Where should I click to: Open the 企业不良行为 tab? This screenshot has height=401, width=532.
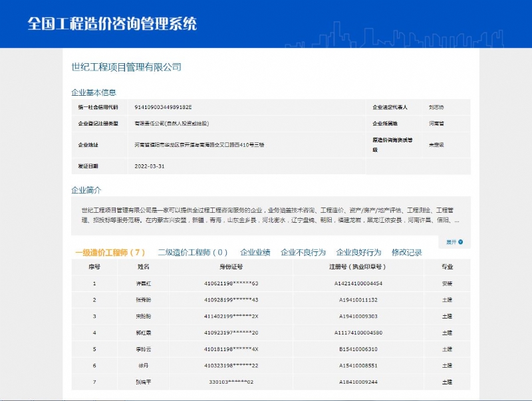point(303,253)
